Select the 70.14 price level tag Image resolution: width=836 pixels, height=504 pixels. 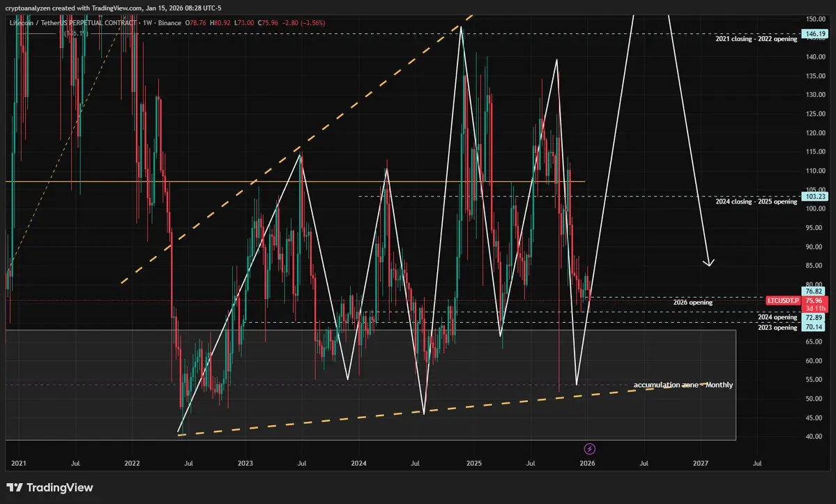tap(814, 327)
